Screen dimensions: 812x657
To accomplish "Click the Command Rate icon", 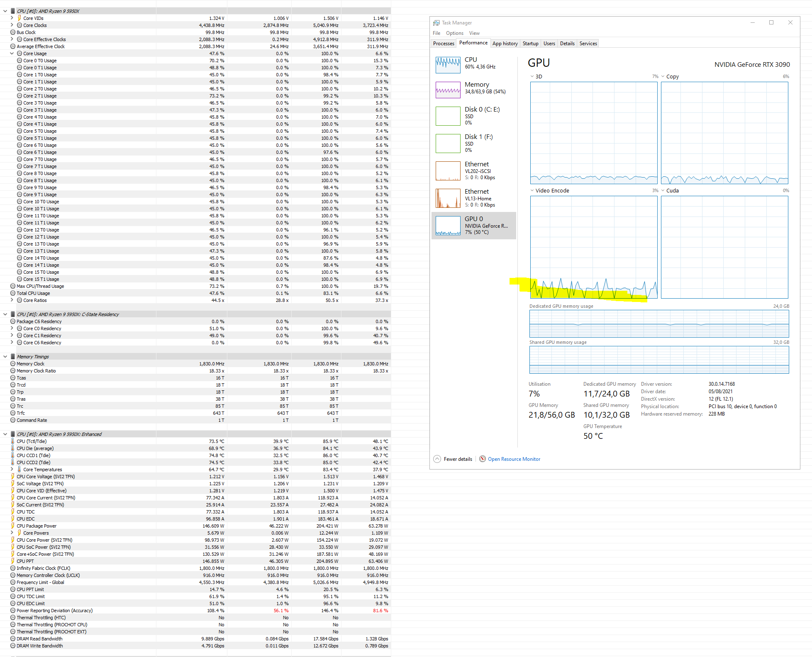I will click(x=13, y=420).
